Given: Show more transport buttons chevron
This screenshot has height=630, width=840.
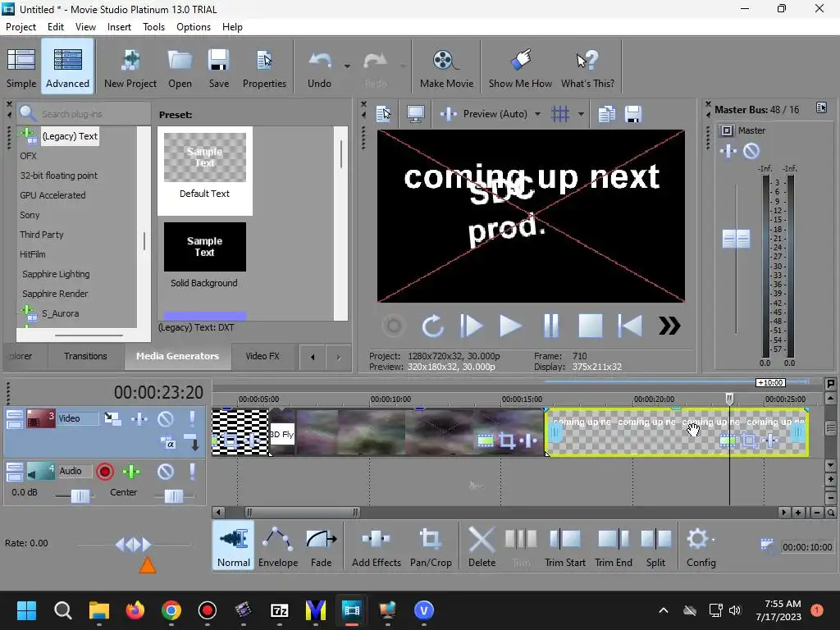Looking at the screenshot, I should (x=669, y=326).
